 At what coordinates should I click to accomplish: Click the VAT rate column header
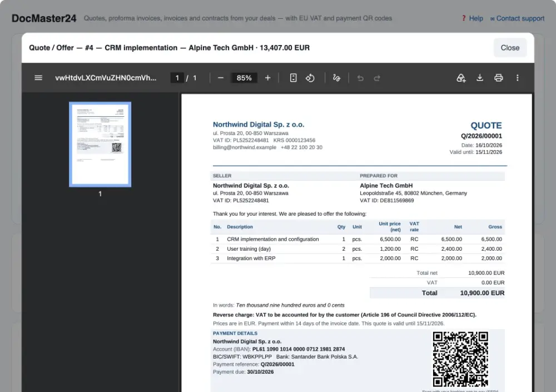pos(414,227)
